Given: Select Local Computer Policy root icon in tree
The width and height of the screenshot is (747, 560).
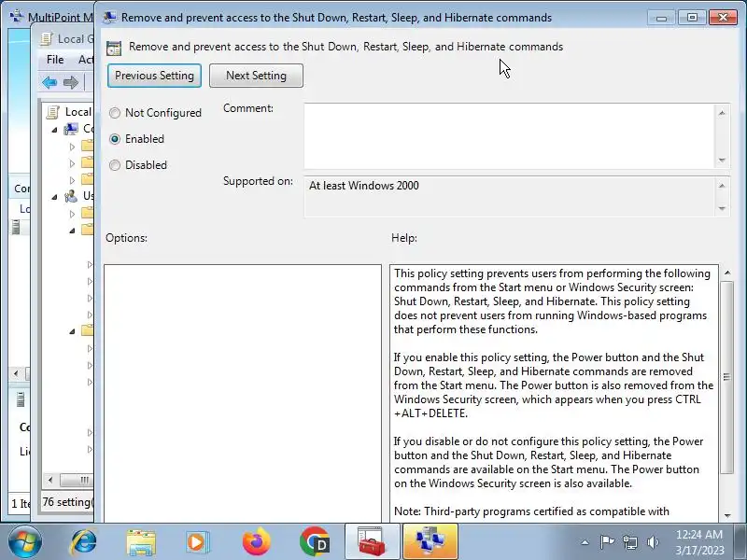Looking at the screenshot, I should pyautogui.click(x=53, y=112).
